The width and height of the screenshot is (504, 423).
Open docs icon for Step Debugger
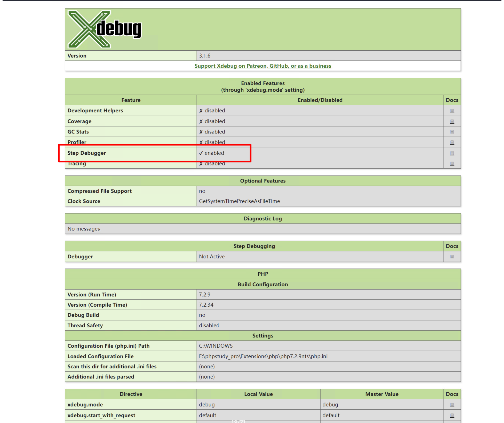[x=452, y=153]
